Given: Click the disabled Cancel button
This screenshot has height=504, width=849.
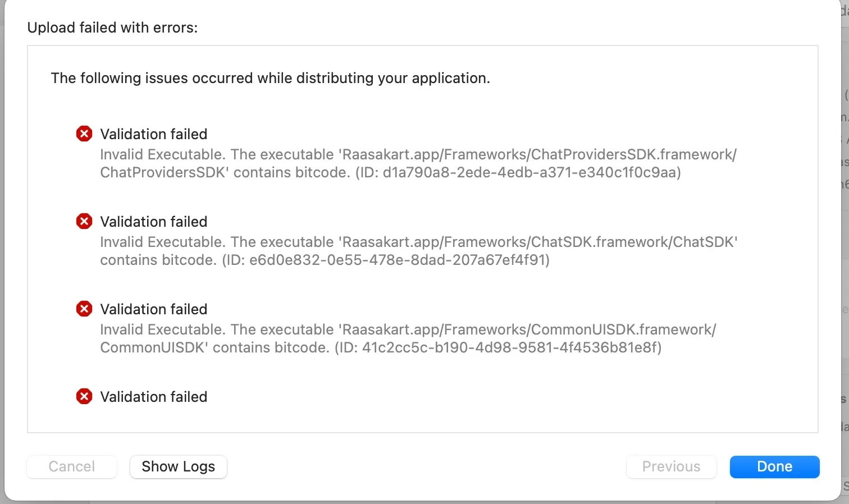Looking at the screenshot, I should coord(72,466).
